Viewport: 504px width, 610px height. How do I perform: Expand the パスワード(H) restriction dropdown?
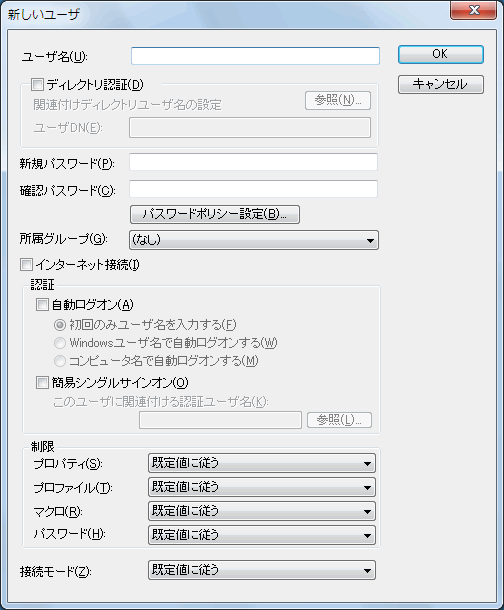point(262,535)
